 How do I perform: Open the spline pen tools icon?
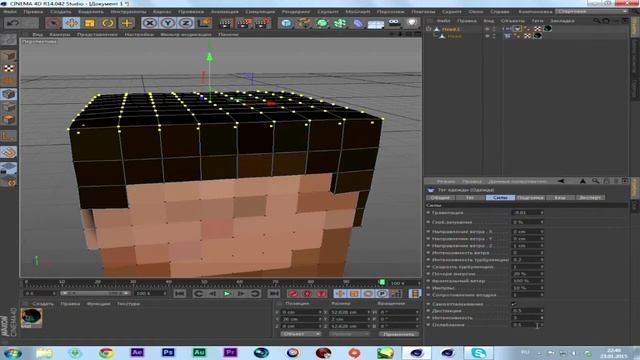click(304, 23)
